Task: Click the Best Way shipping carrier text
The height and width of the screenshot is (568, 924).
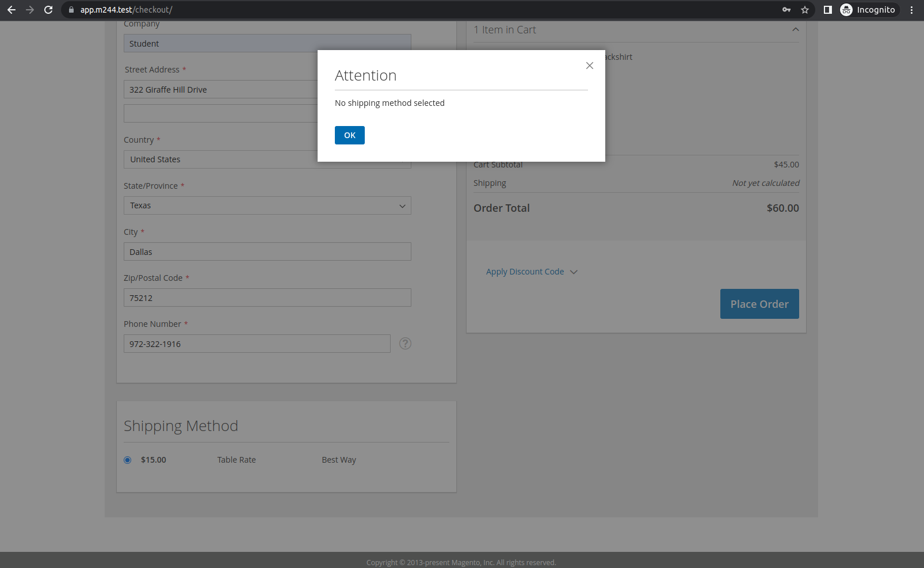Action: click(339, 460)
